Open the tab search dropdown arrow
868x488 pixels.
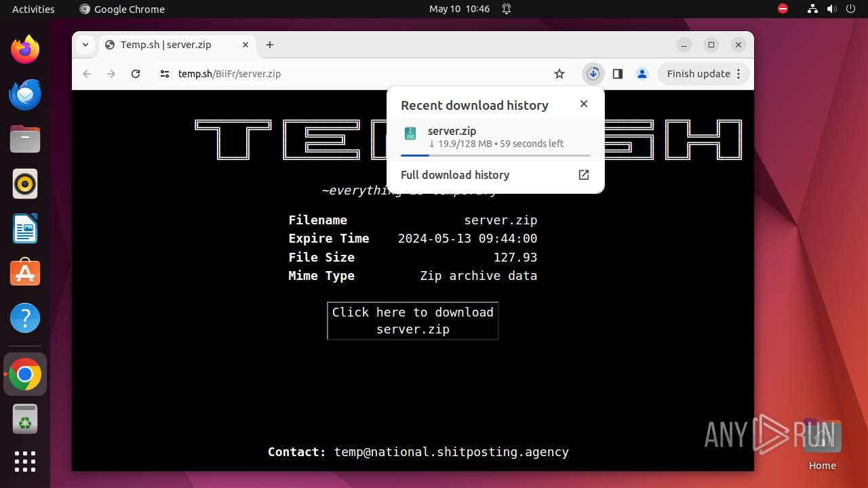click(x=85, y=45)
